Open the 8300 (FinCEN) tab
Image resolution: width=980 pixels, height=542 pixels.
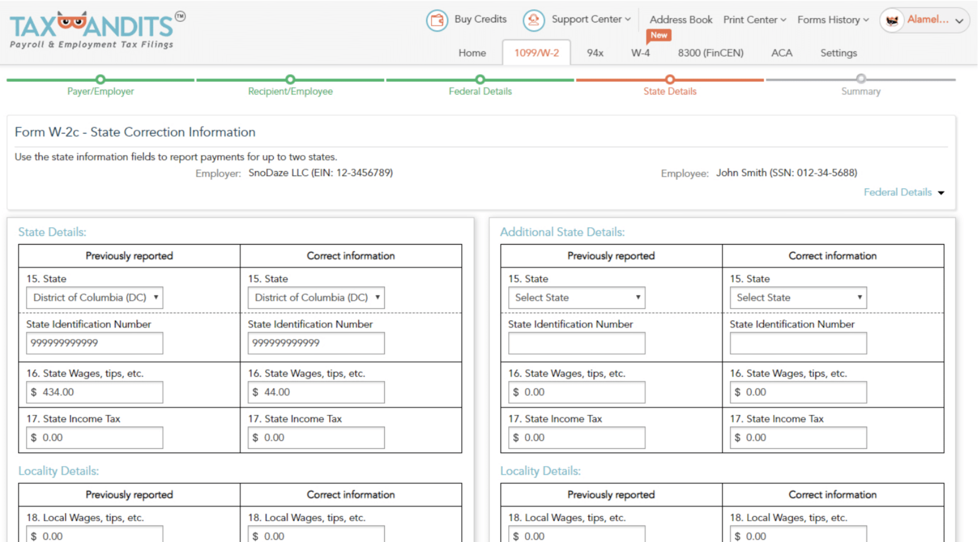[711, 53]
